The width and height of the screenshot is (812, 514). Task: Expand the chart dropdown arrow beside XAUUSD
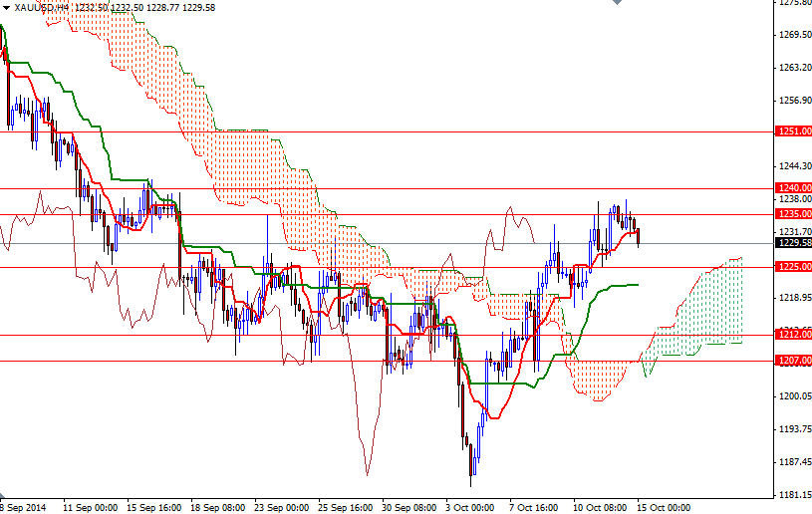coord(6,7)
